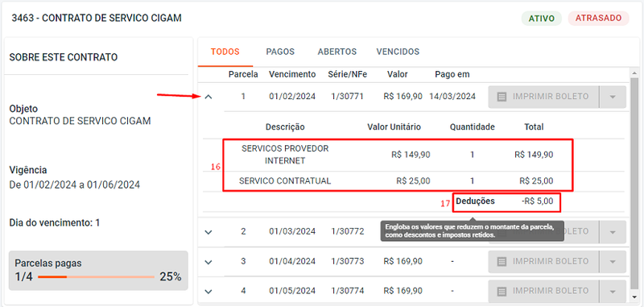Click payment date 14/03/2024

tap(452, 97)
